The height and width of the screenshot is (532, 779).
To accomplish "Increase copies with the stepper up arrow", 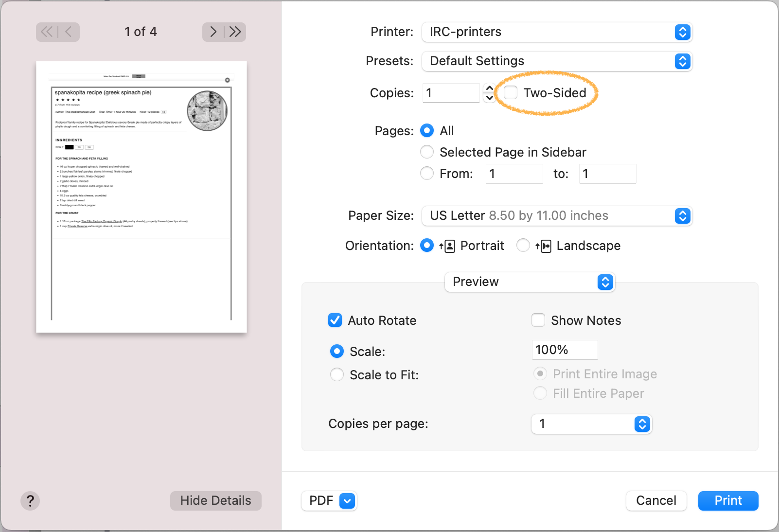I will 489,89.
